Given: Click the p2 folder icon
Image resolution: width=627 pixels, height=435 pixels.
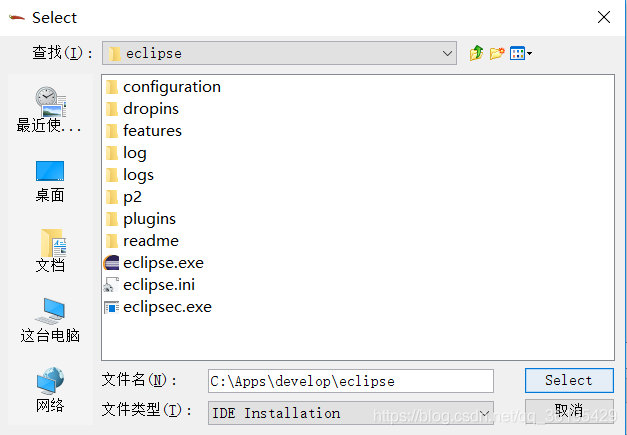Looking at the screenshot, I should click(x=112, y=197).
